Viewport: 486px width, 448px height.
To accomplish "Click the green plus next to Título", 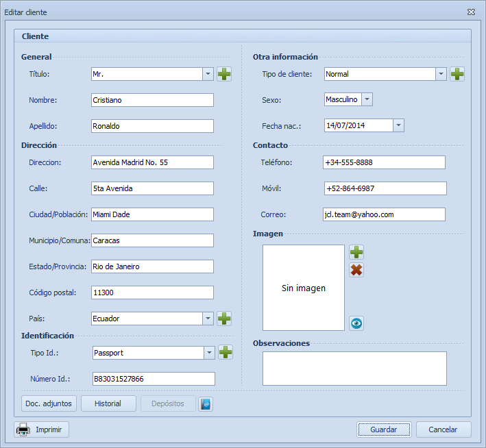I will point(224,74).
